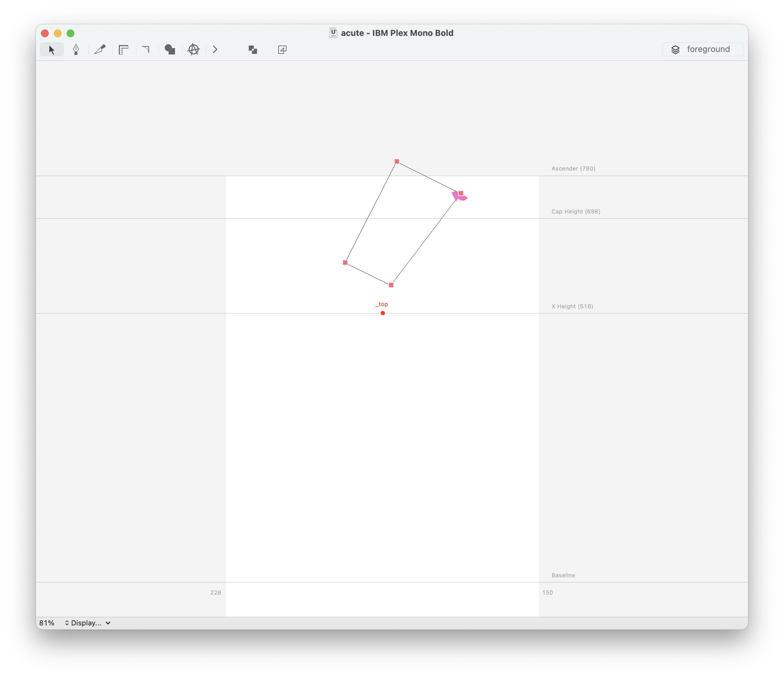Click the 81% zoom level
This screenshot has height=677, width=784.
tap(47, 623)
